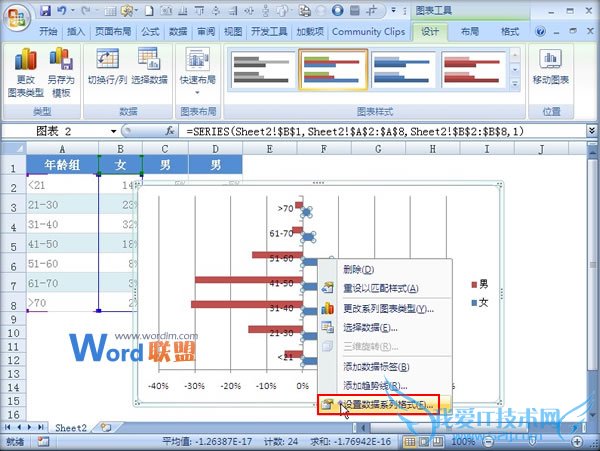The width and height of the screenshot is (600, 451).
Task: Click the Sheet2 worksheet tab
Action: 71,428
